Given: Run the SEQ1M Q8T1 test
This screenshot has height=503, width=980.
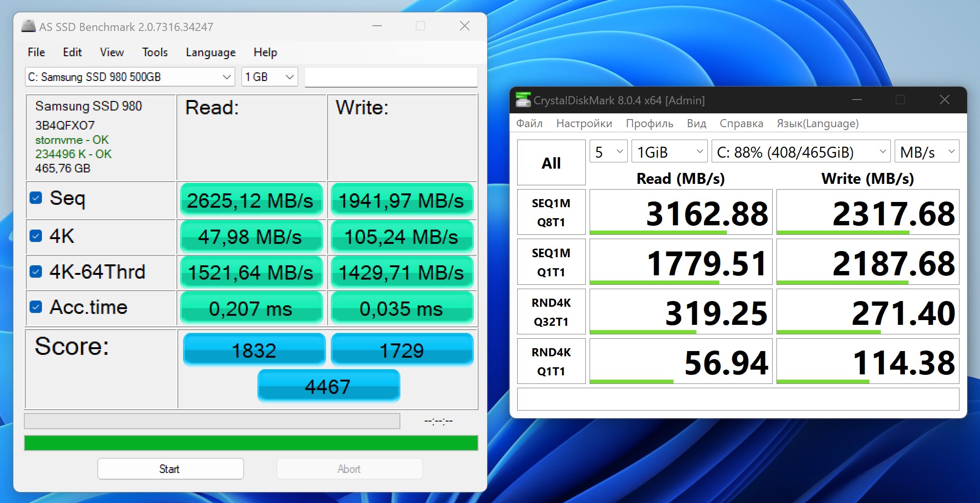Looking at the screenshot, I should click(551, 212).
